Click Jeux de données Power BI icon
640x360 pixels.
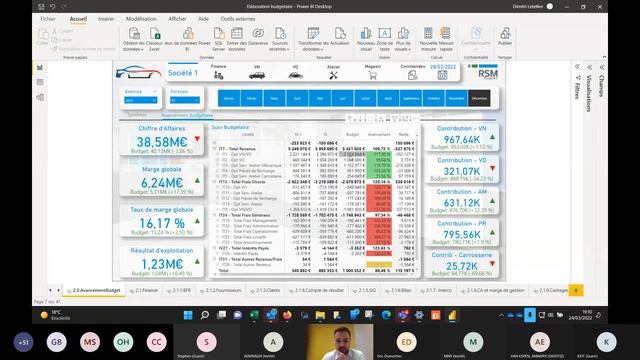[188, 34]
